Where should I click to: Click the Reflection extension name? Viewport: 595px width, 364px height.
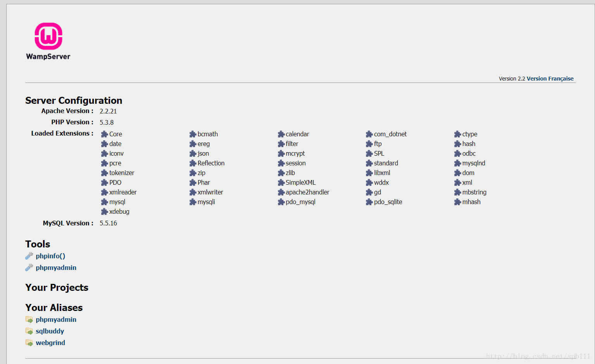pos(211,163)
